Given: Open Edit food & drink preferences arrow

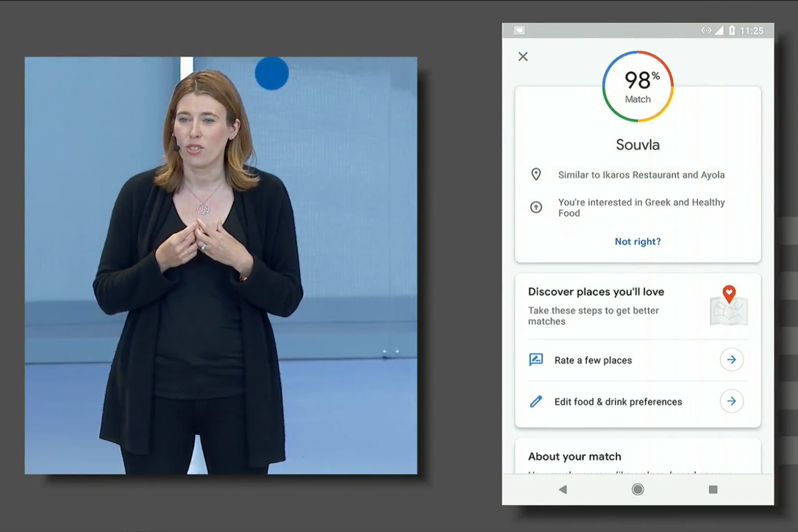Looking at the screenshot, I should pos(731,401).
